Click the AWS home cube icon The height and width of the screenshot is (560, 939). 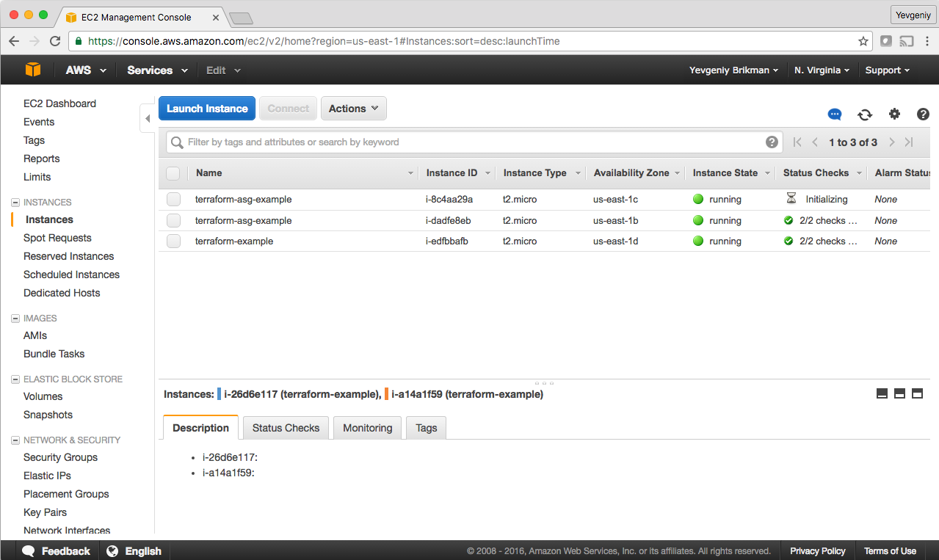point(31,70)
